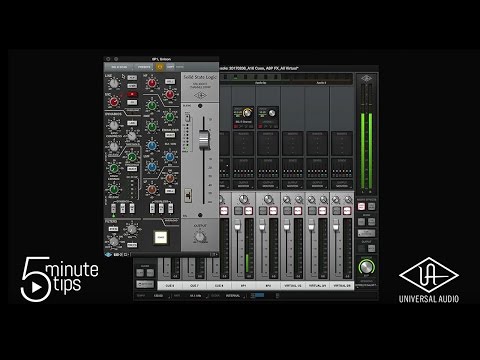Adjust the LINE gain knob in SSL plugin
480x360 pixels.
(x=114, y=84)
